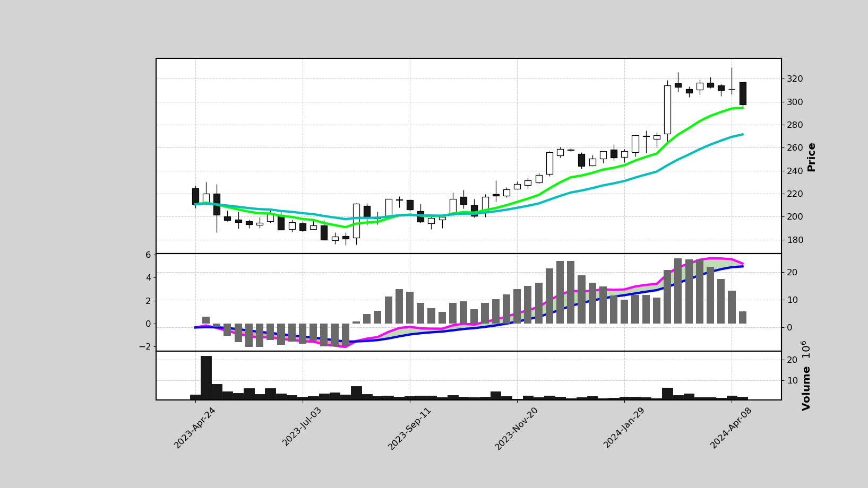The height and width of the screenshot is (488, 868).
Task: Select the 2023-Sep-11 x-axis label
Action: coord(409,429)
